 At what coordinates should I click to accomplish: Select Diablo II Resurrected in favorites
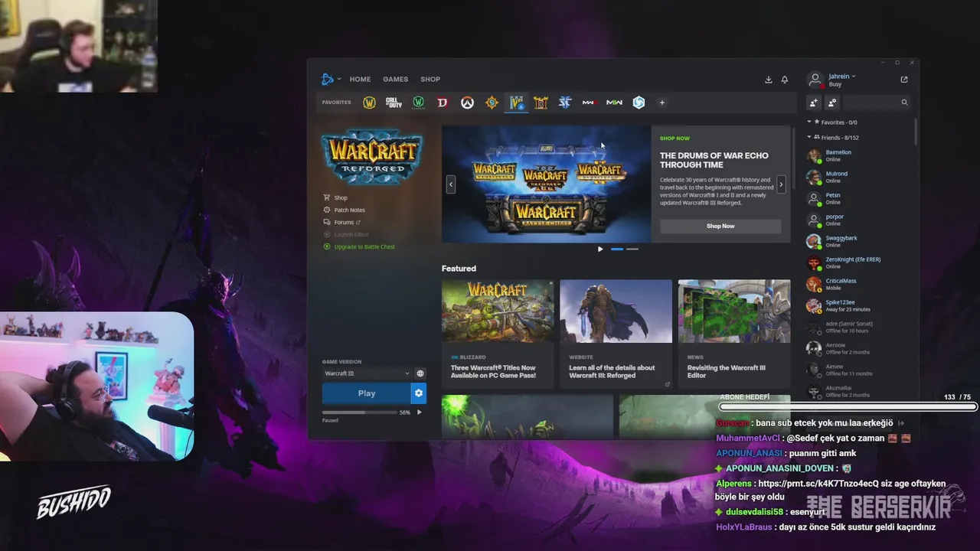click(541, 103)
